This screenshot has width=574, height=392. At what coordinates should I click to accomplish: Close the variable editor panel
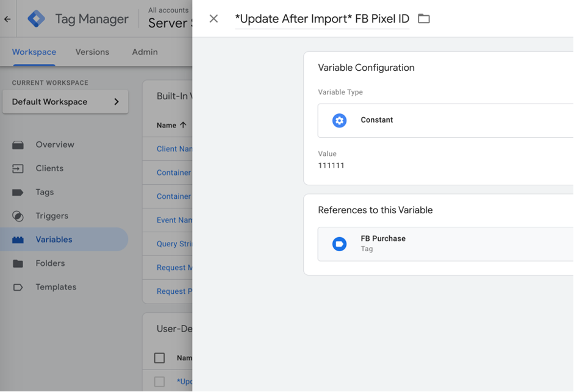[x=213, y=19]
